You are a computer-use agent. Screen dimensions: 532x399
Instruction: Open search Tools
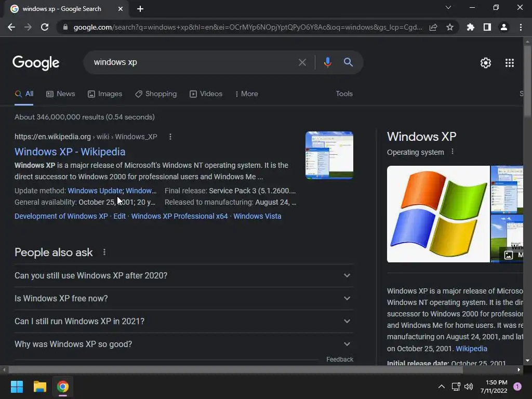coord(344,94)
